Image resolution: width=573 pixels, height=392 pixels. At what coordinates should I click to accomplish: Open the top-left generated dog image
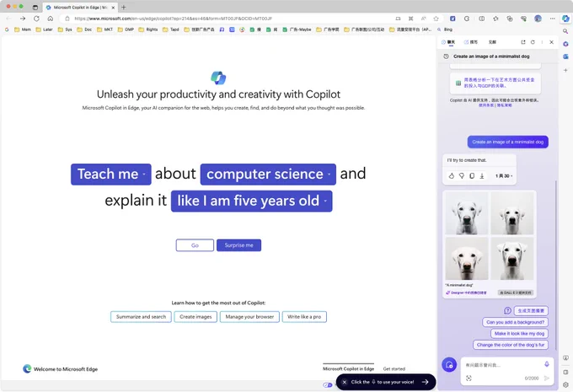point(466,212)
